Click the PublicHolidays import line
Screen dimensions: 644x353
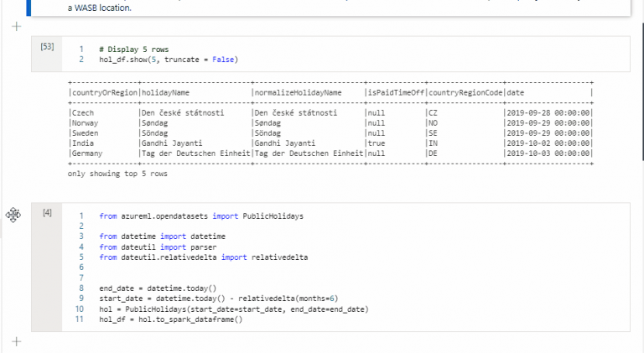click(201, 215)
